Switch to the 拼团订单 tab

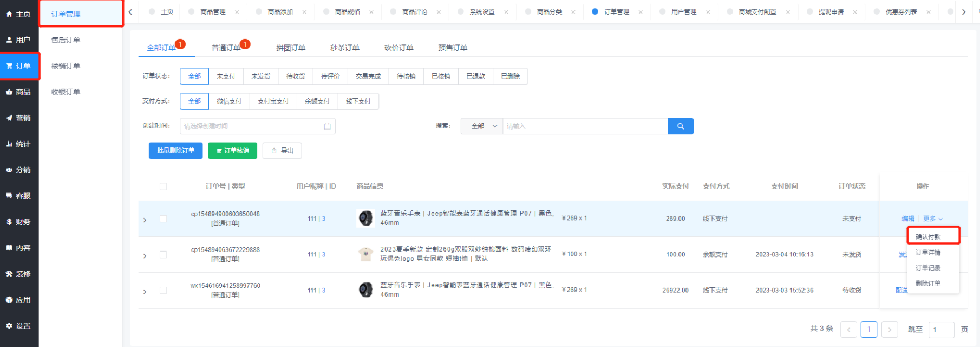[290, 48]
